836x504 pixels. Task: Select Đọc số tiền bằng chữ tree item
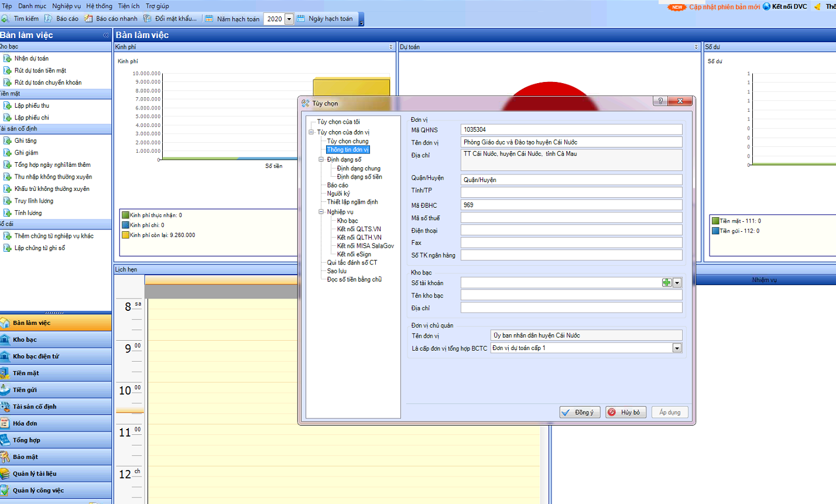point(354,279)
